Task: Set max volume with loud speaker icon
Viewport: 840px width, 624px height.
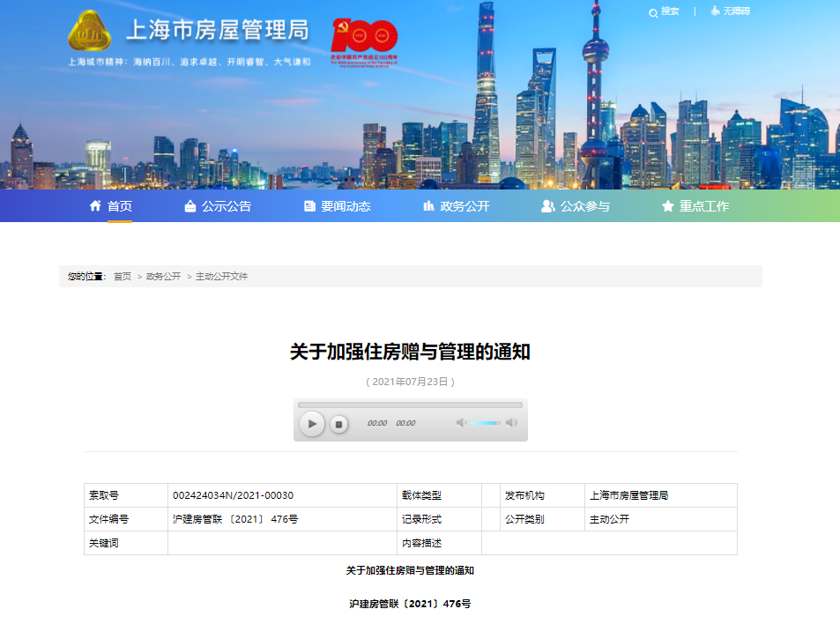Action: click(x=511, y=423)
